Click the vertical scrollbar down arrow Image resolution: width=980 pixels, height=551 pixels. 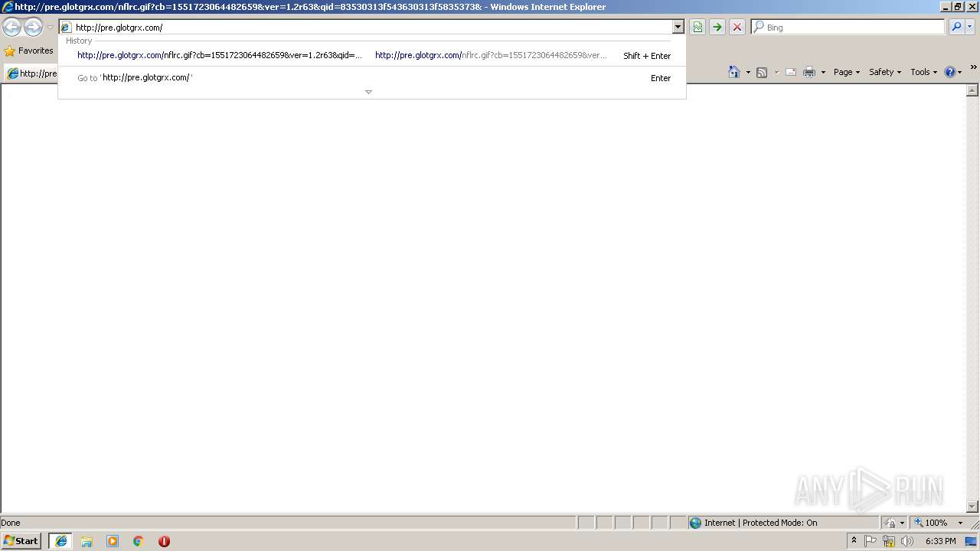tap(973, 506)
